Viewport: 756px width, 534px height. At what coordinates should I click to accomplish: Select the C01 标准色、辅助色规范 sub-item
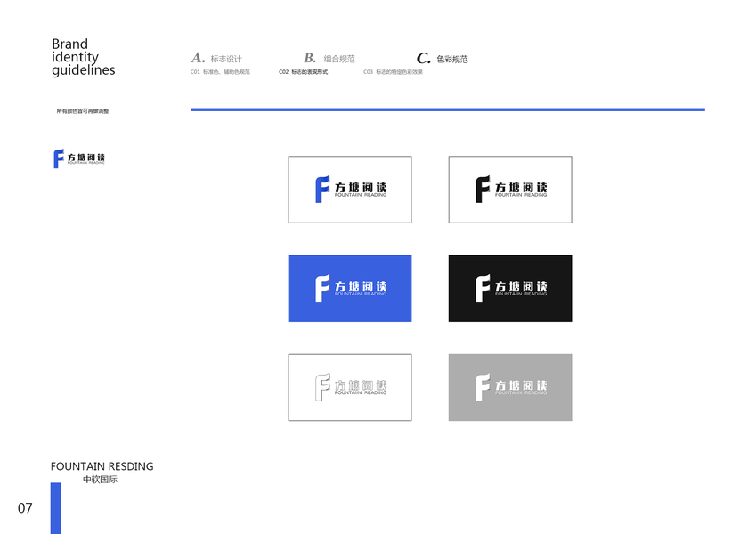[220, 72]
